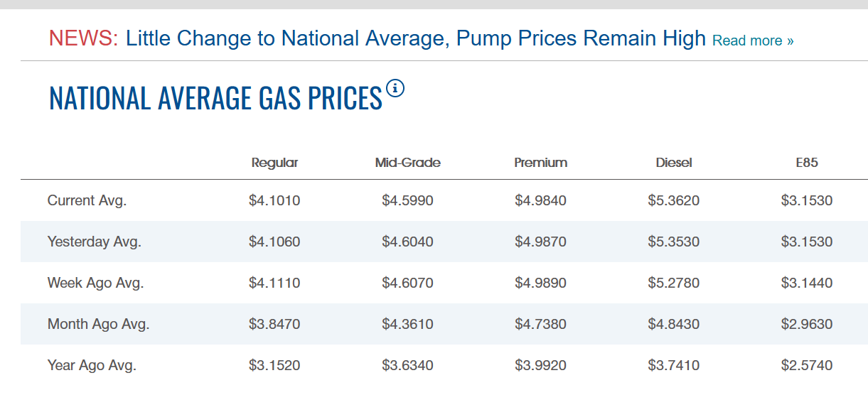Select the Diesel column header
Image resolution: width=868 pixels, height=395 pixels.
click(673, 163)
